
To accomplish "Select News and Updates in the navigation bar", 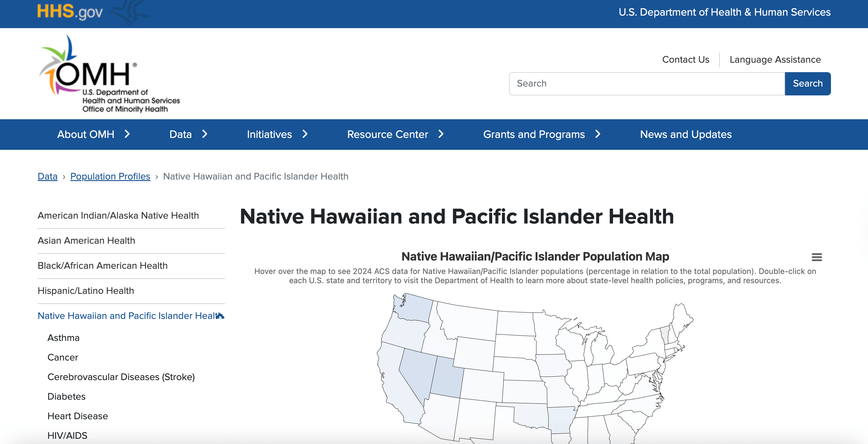I will tap(686, 134).
